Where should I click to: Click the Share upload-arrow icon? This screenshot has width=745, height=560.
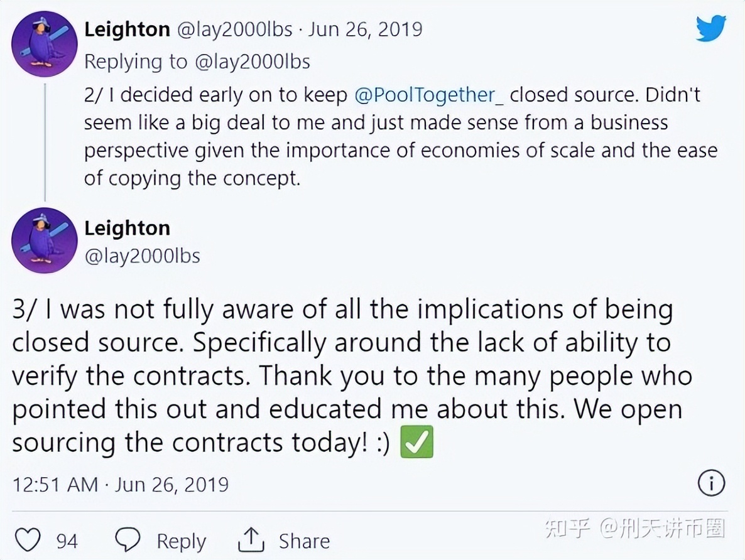pos(251,539)
